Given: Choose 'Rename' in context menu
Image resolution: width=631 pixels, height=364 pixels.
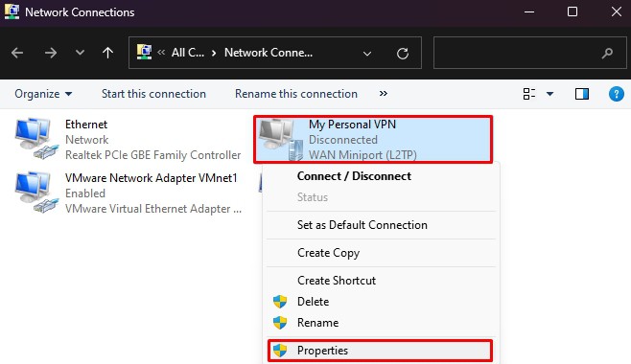Looking at the screenshot, I should point(381,323).
